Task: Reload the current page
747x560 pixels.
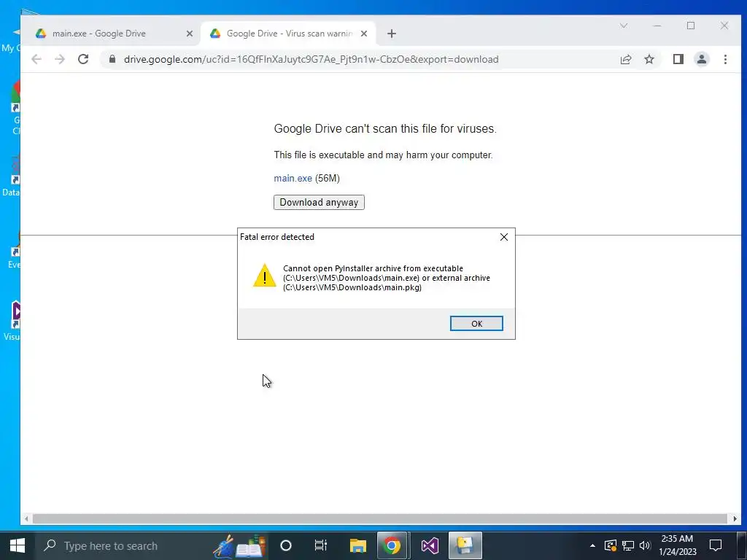Action: (x=83, y=59)
